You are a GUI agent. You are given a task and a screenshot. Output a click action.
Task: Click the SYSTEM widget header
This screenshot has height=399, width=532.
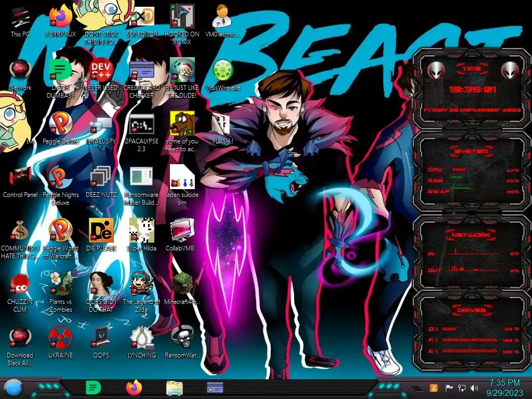tap(472, 151)
